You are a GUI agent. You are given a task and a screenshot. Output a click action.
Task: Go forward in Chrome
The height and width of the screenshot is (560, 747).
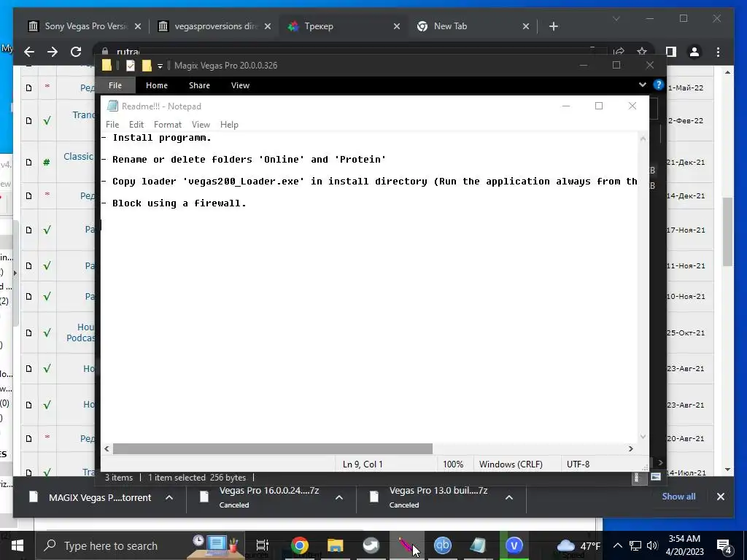[x=53, y=52]
